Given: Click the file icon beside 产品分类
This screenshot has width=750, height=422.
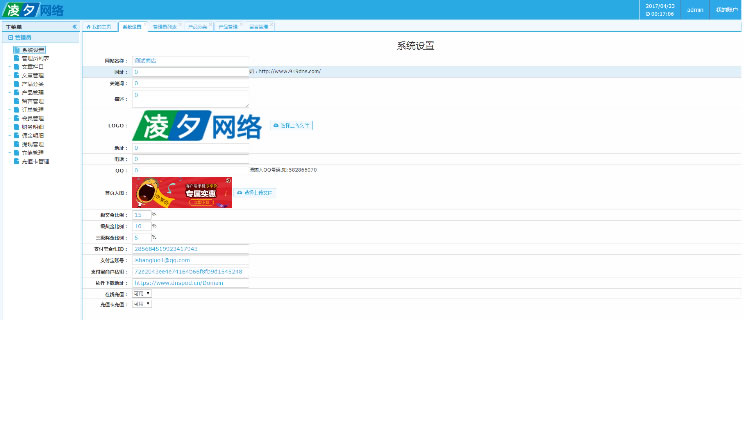Looking at the screenshot, I should tap(16, 84).
